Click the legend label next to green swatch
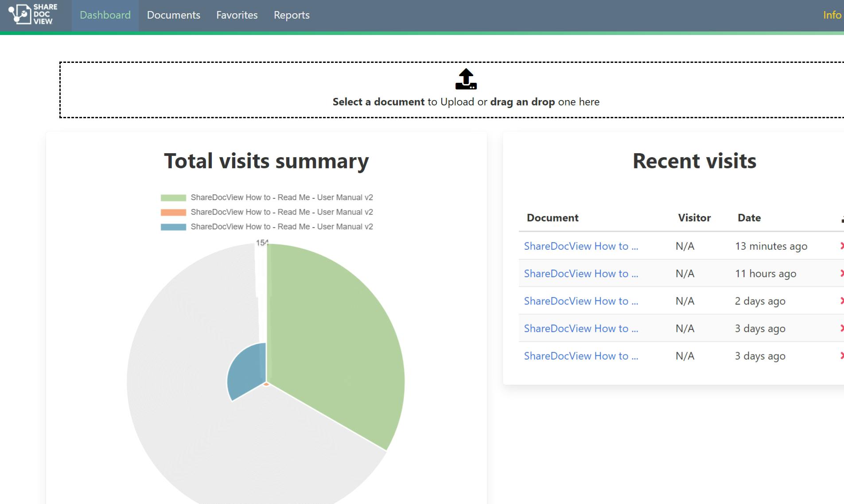The height and width of the screenshot is (504, 844). point(282,198)
